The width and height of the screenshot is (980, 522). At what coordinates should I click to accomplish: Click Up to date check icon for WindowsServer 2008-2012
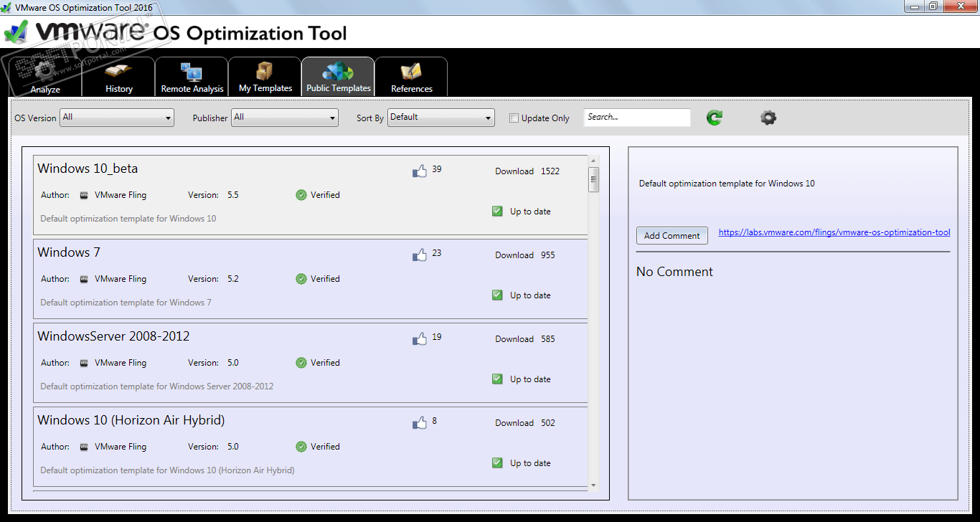pyautogui.click(x=497, y=379)
